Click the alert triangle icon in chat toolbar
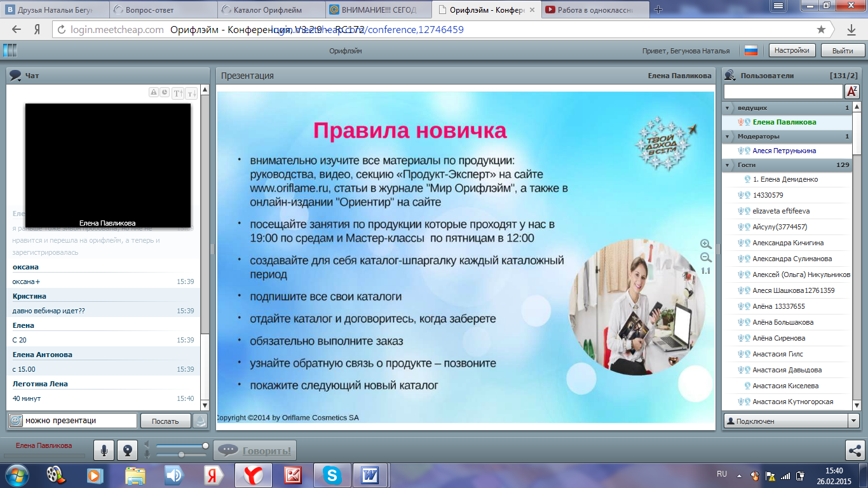The height and width of the screenshot is (488, 868). click(154, 92)
